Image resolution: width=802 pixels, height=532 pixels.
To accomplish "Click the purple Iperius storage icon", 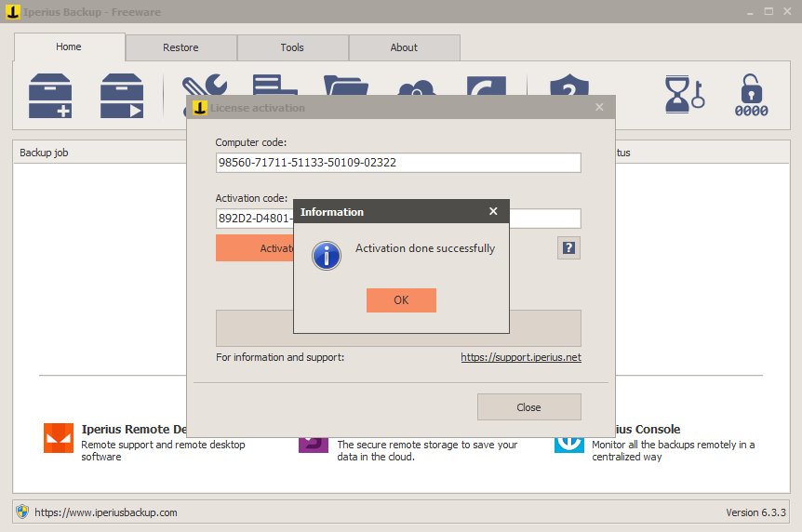I will [x=314, y=445].
